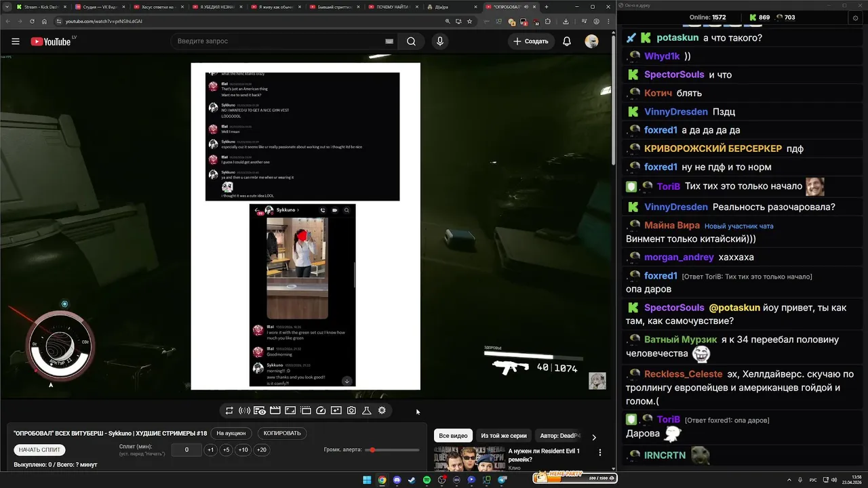Viewport: 868px width, 488px height.
Task: Click the flask icon in player toolbar
Action: 367,411
